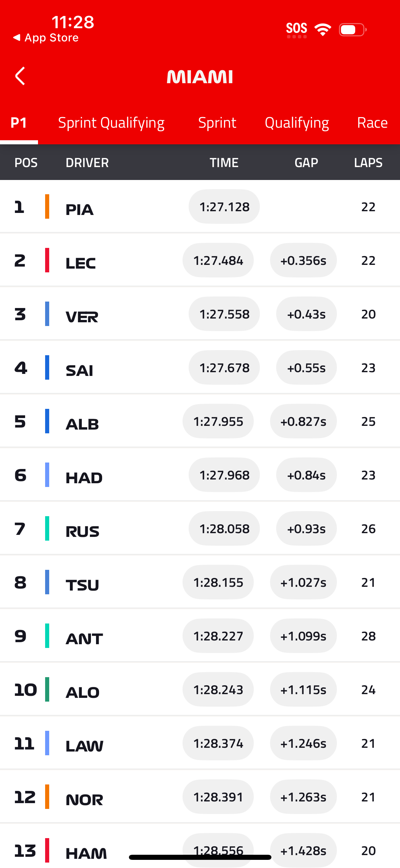Return to the App Store via back label
Image resolution: width=400 pixels, height=868 pixels.
tap(46, 37)
